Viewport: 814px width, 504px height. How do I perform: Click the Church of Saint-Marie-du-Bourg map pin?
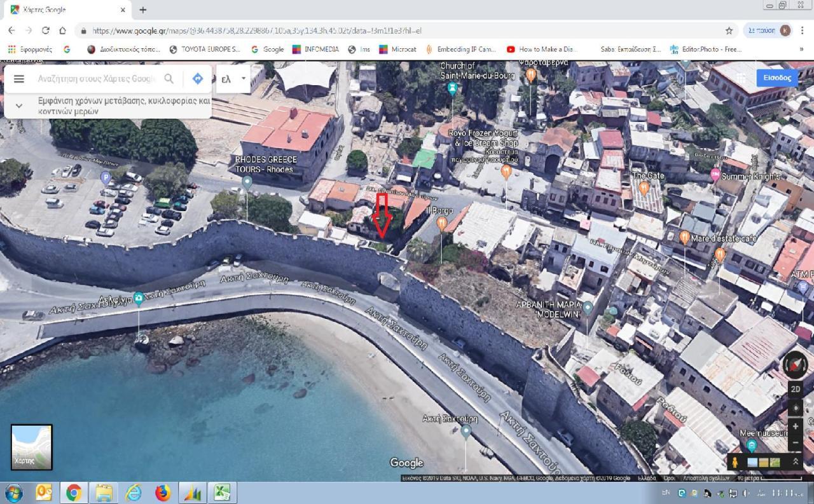click(x=452, y=88)
